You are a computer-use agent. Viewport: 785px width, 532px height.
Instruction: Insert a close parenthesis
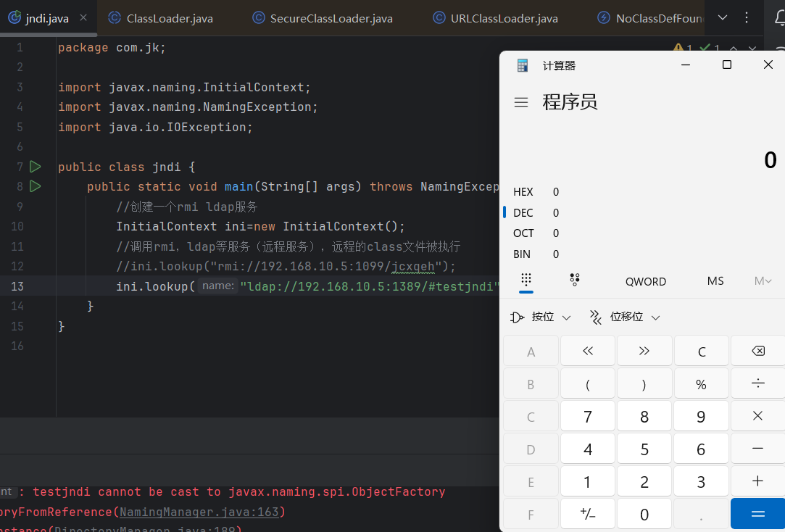tap(644, 384)
